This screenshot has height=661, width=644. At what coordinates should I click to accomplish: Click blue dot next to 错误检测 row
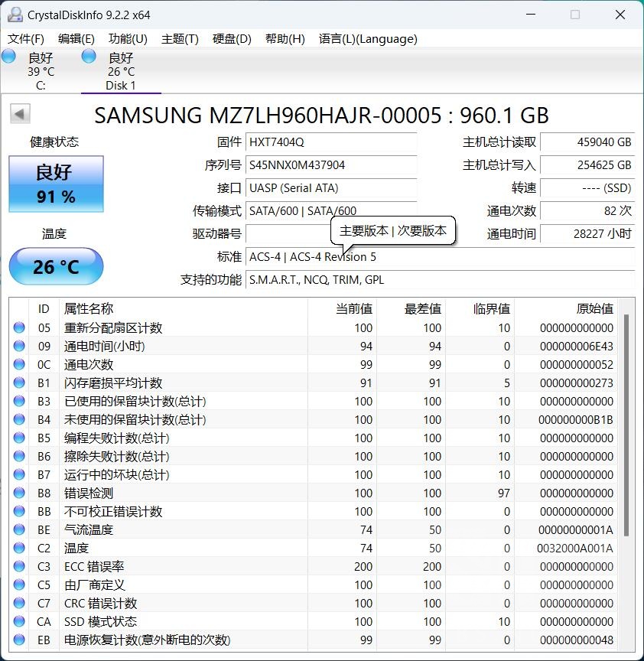[x=19, y=493]
